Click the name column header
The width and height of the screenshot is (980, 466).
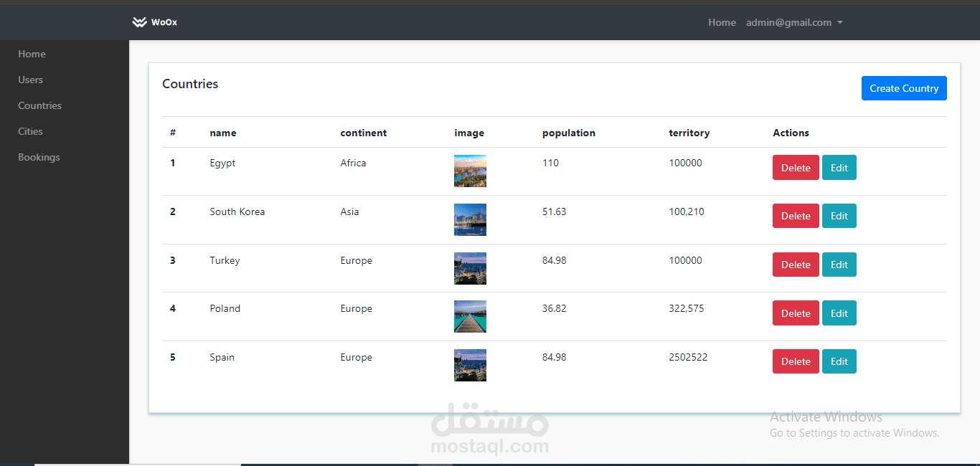[223, 133]
